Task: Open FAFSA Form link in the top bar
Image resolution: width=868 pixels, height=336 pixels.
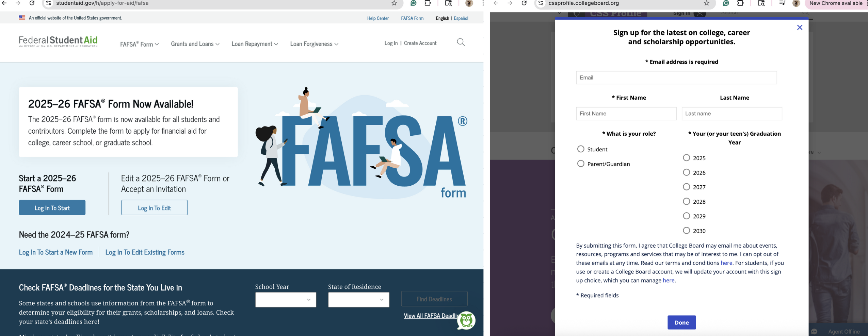Action: tap(412, 18)
